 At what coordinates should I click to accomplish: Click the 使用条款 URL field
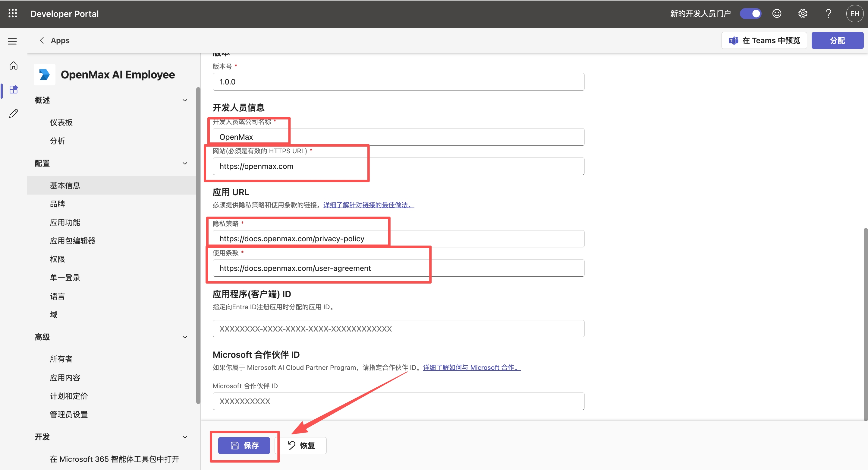tap(398, 268)
